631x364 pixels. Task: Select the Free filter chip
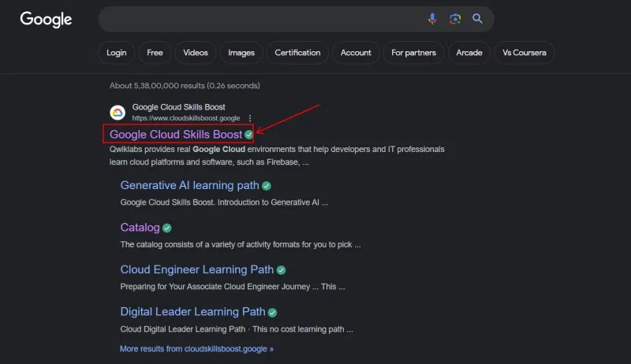tap(155, 53)
